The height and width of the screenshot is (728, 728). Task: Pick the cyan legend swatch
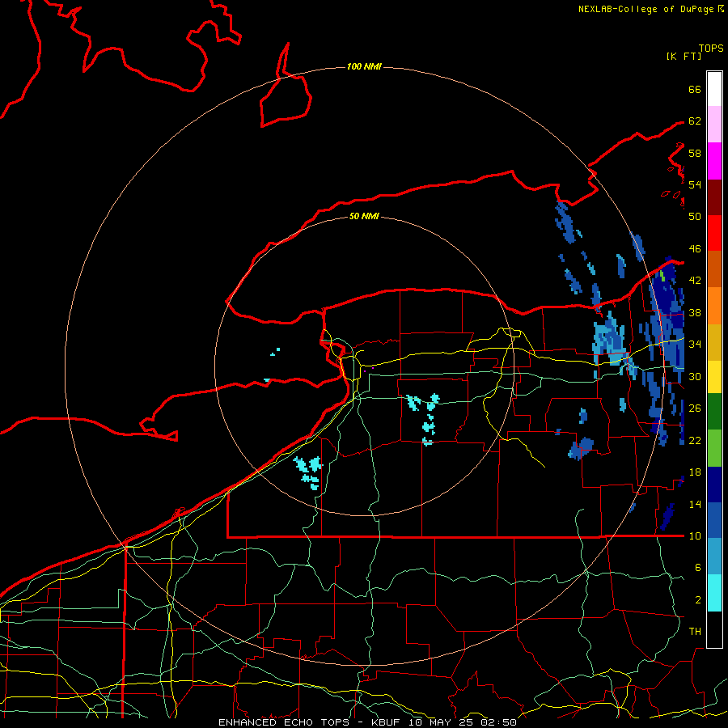(x=714, y=593)
